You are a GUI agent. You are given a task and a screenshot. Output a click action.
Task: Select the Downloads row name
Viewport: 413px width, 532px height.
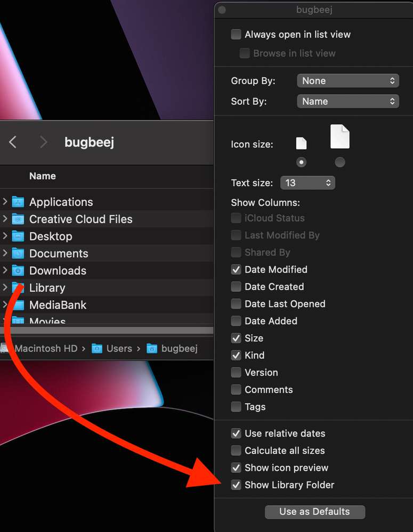tap(58, 271)
